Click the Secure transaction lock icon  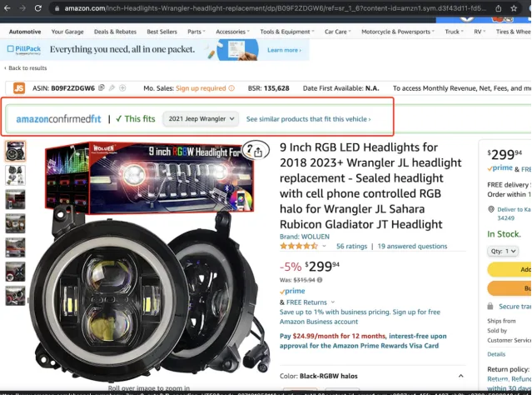[490, 307]
